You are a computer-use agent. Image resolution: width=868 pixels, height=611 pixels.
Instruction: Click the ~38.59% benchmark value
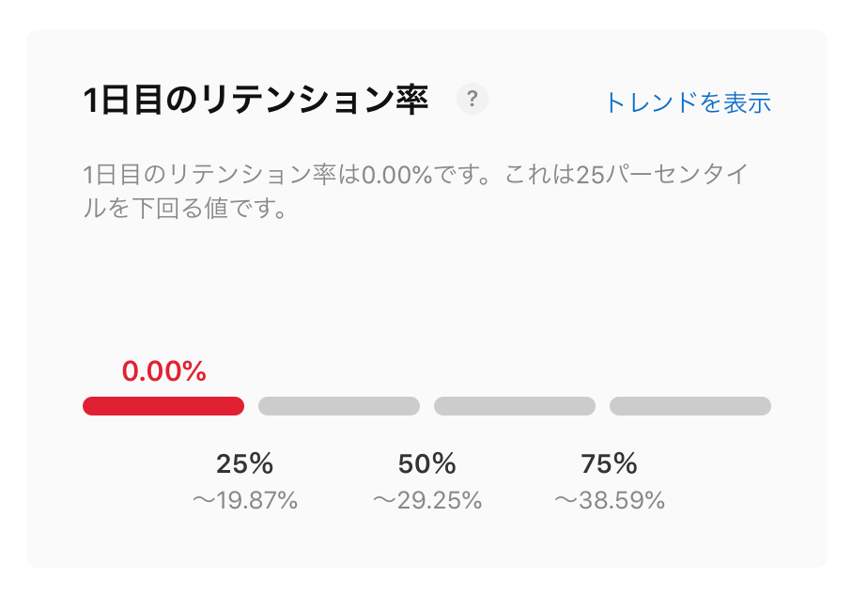coord(609,500)
